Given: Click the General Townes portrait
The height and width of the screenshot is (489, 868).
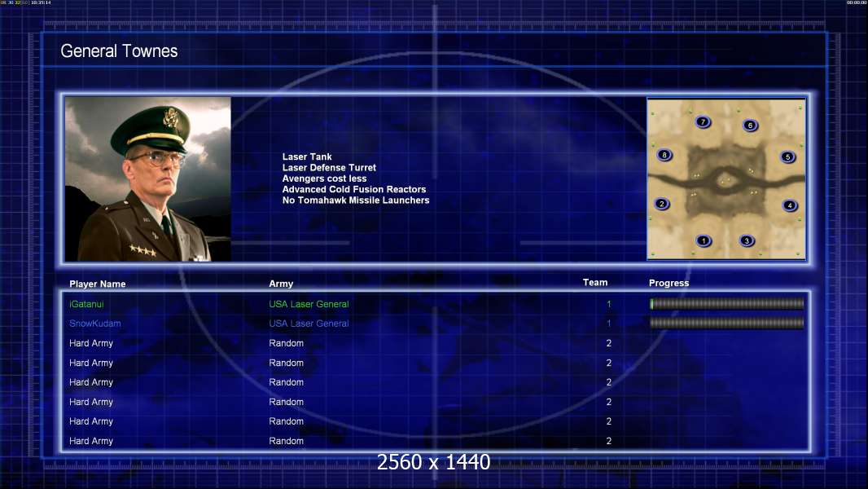Looking at the screenshot, I should [x=147, y=179].
